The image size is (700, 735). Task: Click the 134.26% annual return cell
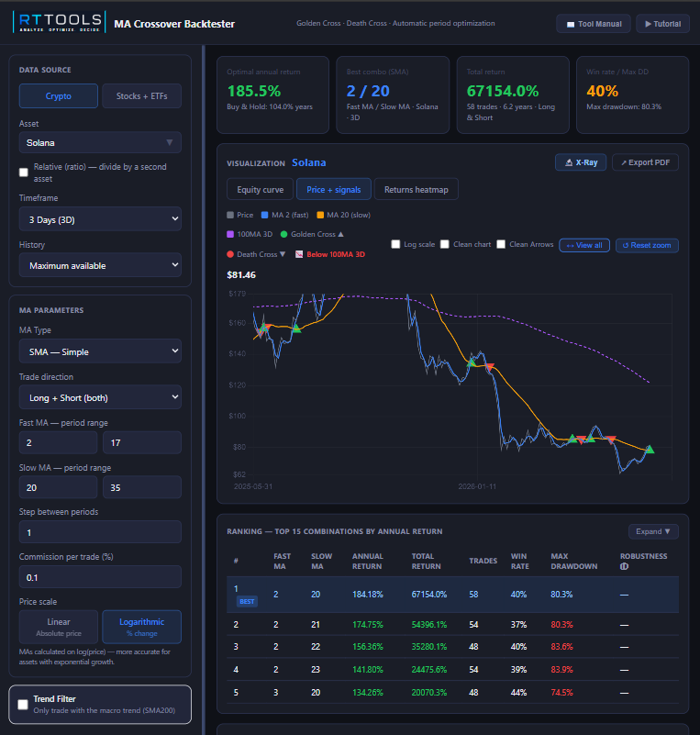point(368,693)
